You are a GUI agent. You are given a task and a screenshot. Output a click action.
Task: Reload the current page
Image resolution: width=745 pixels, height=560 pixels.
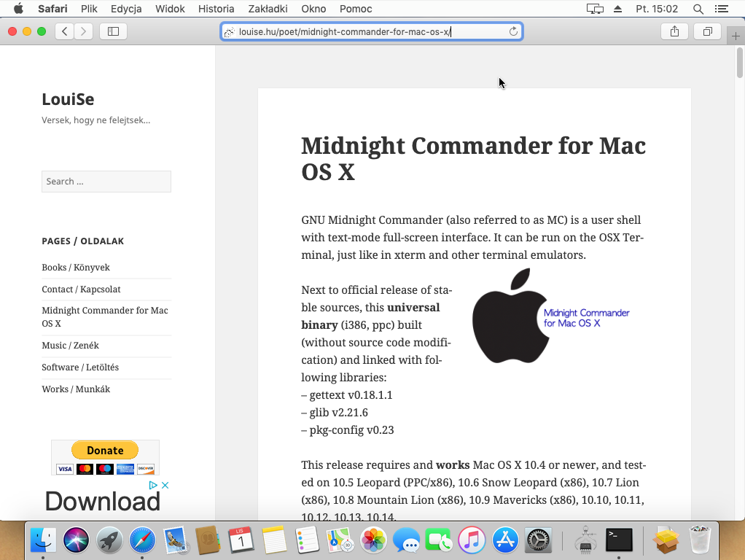coord(513,31)
